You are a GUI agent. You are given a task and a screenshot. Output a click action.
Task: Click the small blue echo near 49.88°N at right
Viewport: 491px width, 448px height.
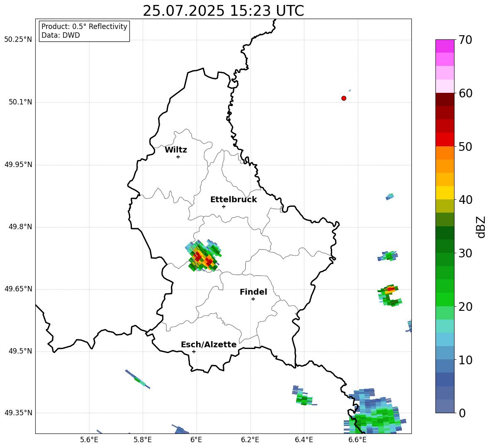(x=390, y=196)
